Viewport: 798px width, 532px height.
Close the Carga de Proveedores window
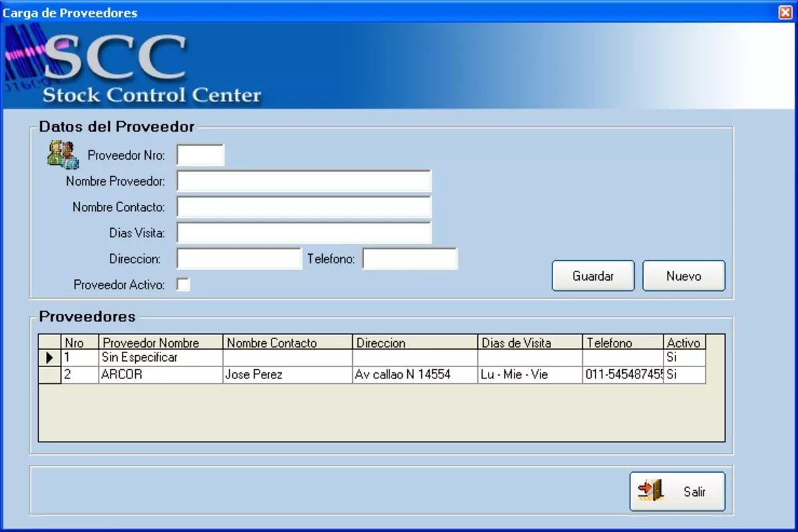[x=785, y=12]
